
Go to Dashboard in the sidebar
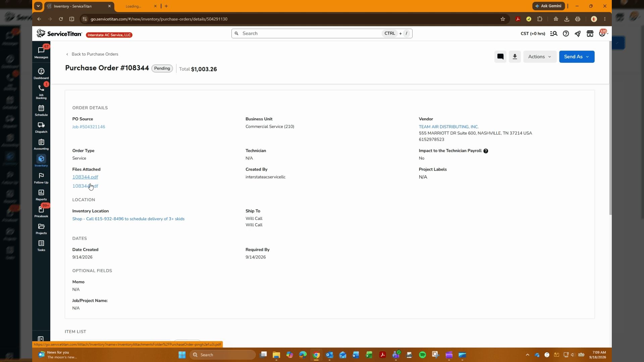coord(41,74)
